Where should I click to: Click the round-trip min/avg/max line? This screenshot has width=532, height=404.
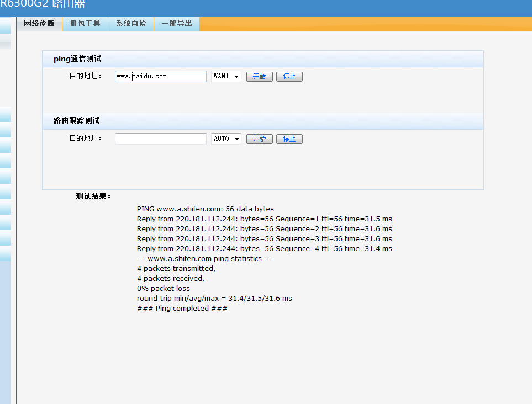[214, 299]
